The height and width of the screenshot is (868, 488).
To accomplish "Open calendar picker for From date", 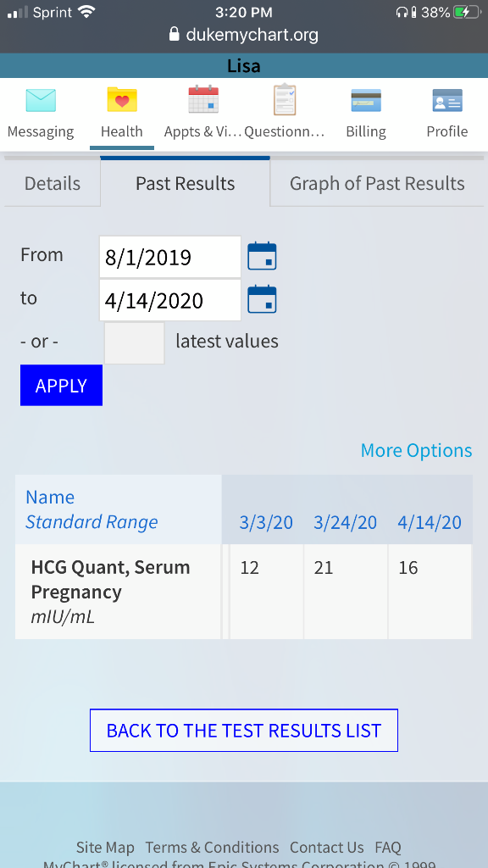I will point(262,256).
